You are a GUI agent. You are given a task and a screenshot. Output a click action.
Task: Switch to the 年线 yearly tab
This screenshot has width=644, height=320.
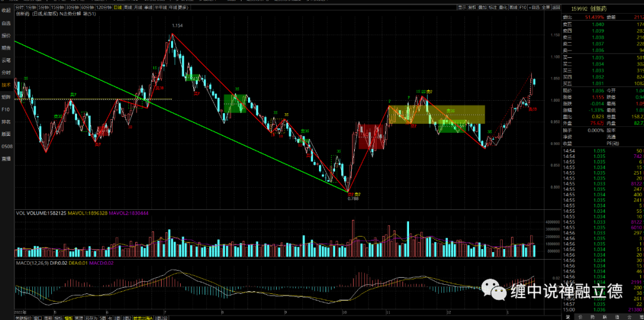173,7
